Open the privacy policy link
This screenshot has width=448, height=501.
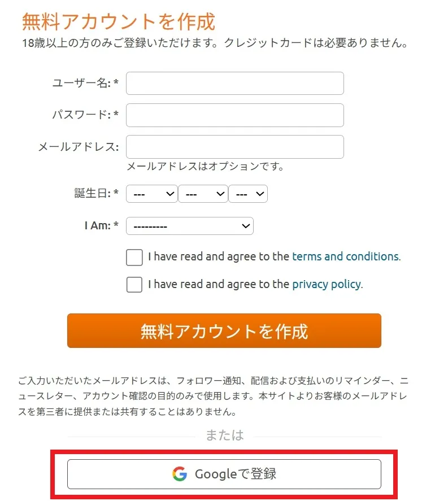[326, 284]
